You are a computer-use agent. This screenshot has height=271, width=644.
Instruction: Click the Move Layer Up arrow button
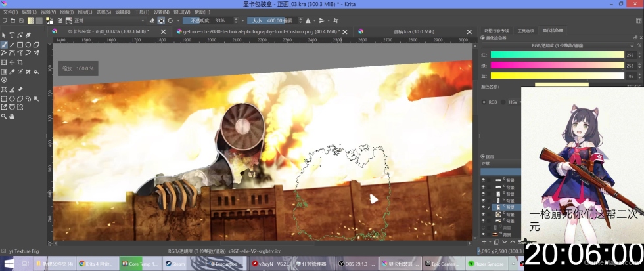tap(513, 242)
